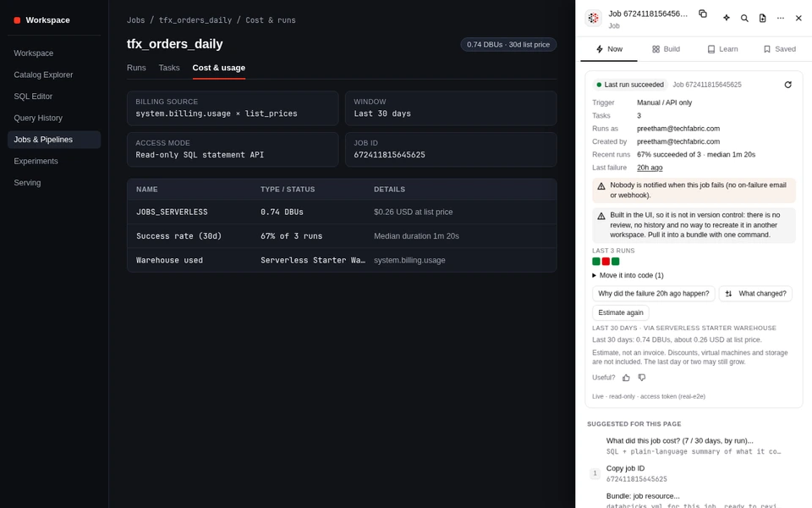Image resolution: width=812 pixels, height=508 pixels.
Task: Click the tfx_orders_daily page heading
Action: click(174, 44)
